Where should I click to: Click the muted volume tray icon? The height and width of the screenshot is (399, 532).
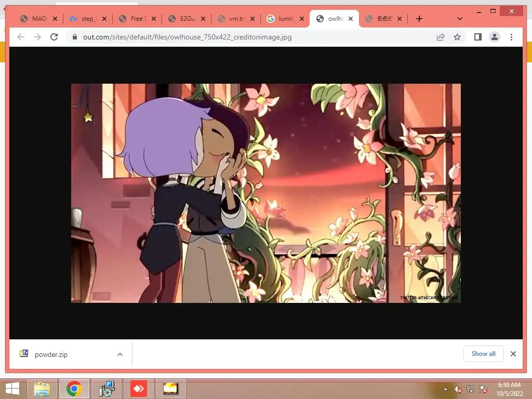pos(458,389)
